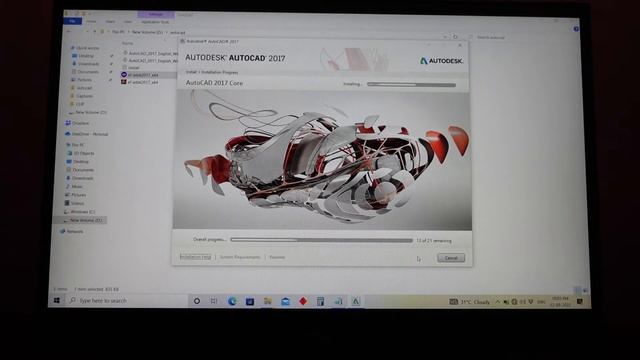The image size is (640, 360).
Task: Open the notification center icon
Action: pos(580,302)
